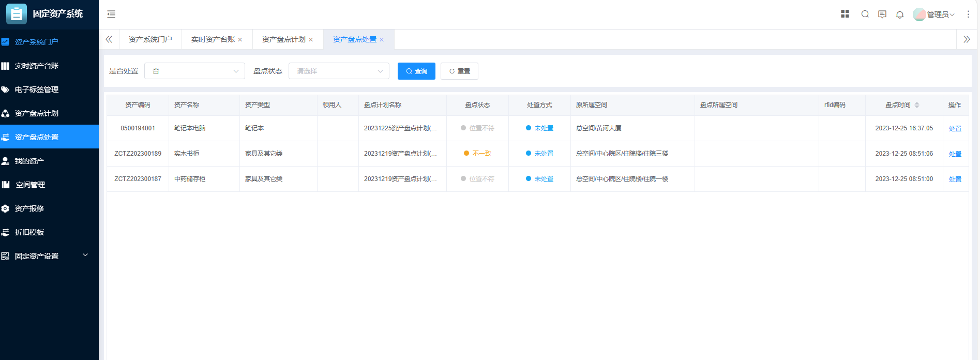Click the 重置 reset button
This screenshot has width=980, height=360.
click(459, 71)
